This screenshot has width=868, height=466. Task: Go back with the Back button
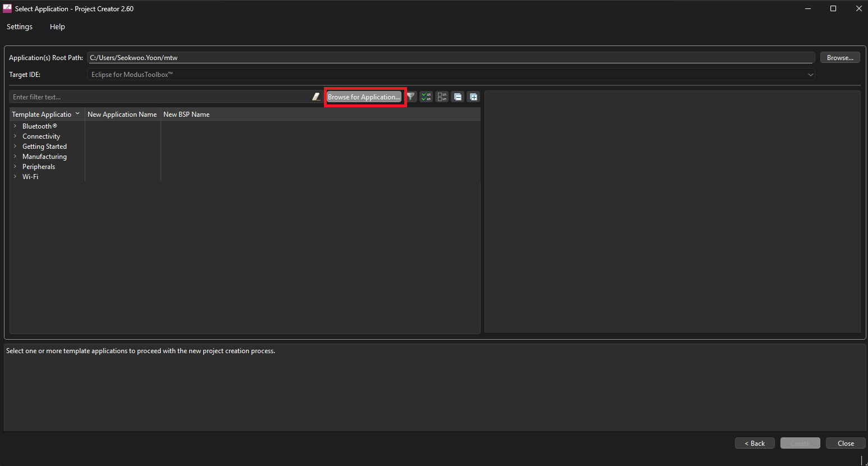coord(755,444)
